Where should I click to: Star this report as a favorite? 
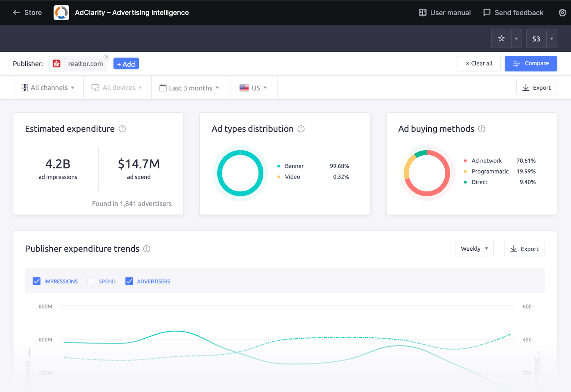tap(501, 38)
